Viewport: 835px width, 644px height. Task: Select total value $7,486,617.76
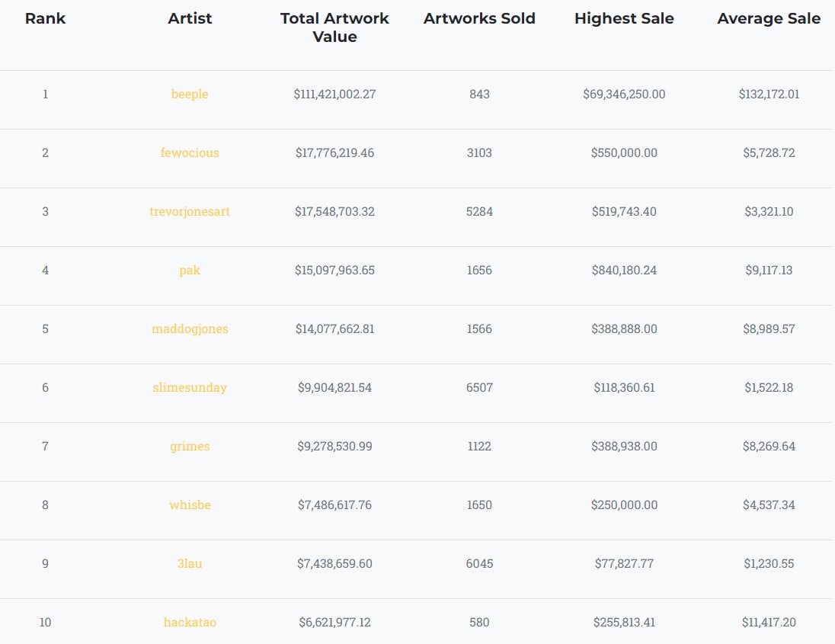(x=334, y=505)
